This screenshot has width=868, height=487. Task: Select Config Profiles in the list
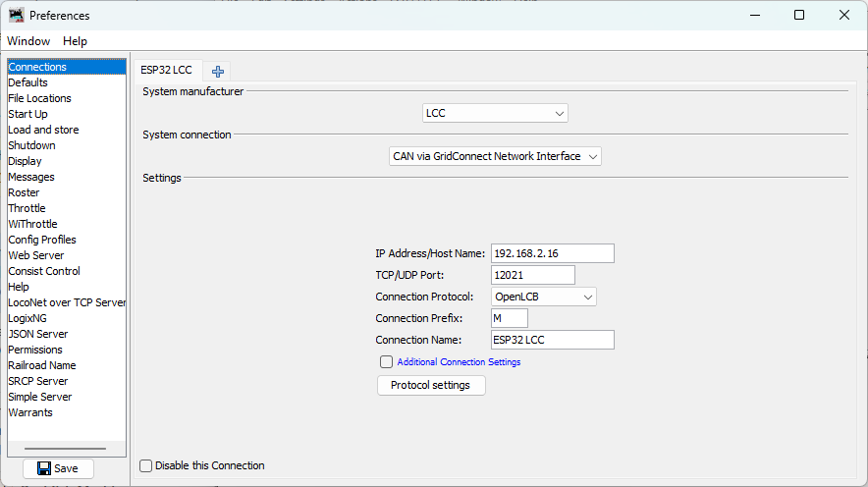(x=67, y=240)
